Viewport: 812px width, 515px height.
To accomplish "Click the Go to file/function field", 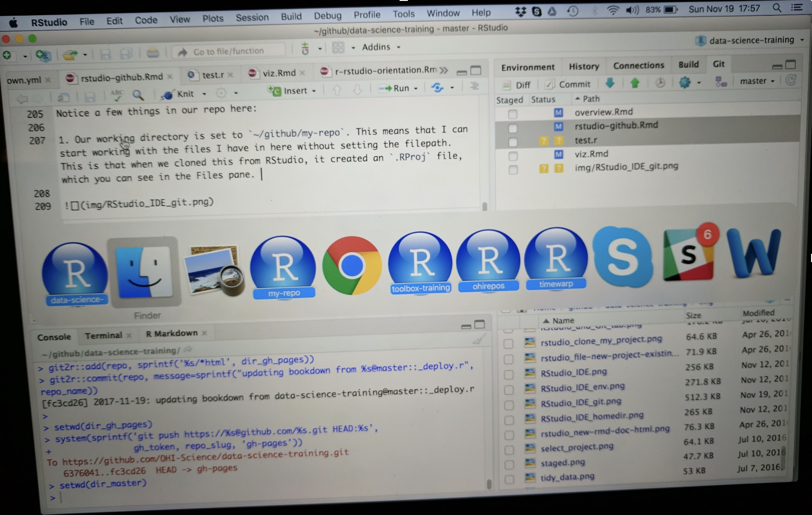I will (x=228, y=51).
